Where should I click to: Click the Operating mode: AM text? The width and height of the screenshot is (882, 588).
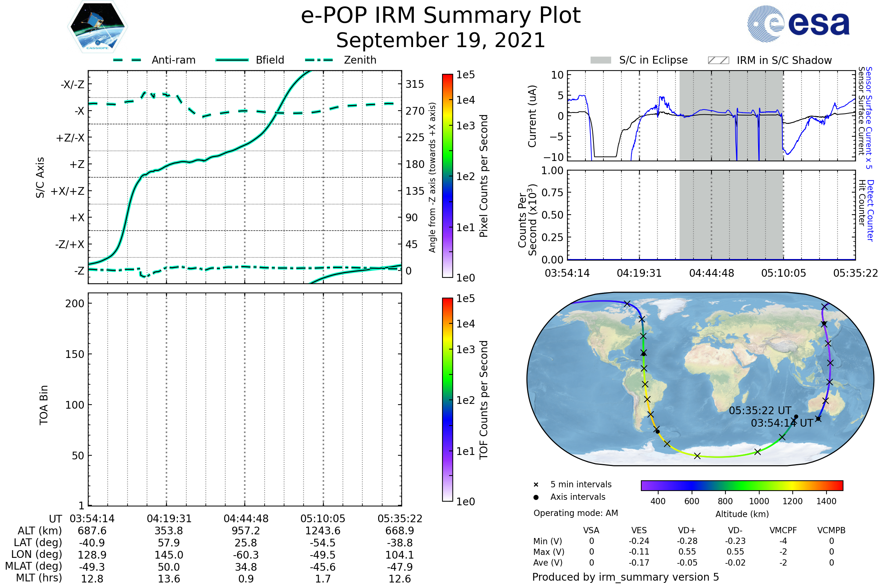[576, 513]
